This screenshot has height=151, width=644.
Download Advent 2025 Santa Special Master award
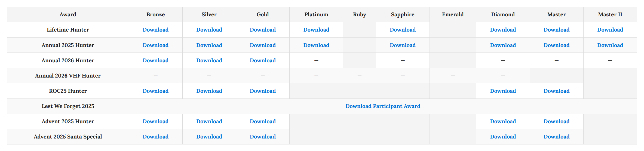click(556, 137)
